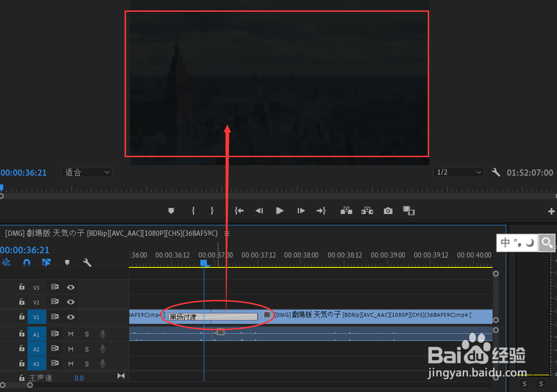The width and height of the screenshot is (557, 392).
Task: Open program monitor wrench settings
Action: click(x=496, y=172)
